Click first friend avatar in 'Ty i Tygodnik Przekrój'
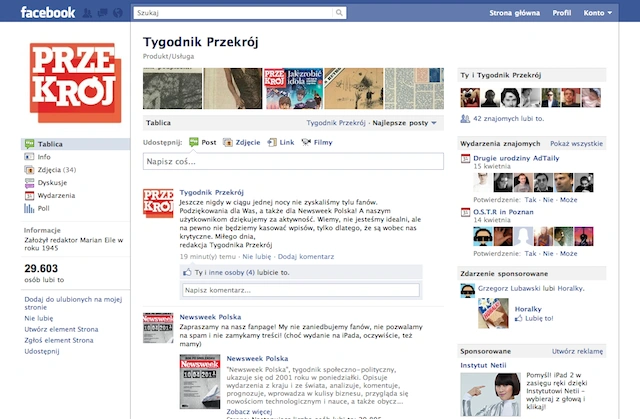The width and height of the screenshot is (640, 419). click(x=470, y=98)
